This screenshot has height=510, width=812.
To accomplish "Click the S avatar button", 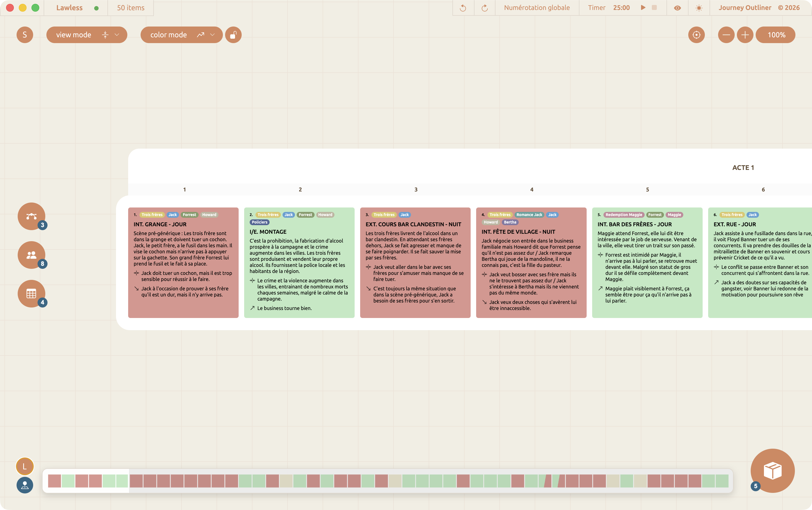I will click(25, 35).
